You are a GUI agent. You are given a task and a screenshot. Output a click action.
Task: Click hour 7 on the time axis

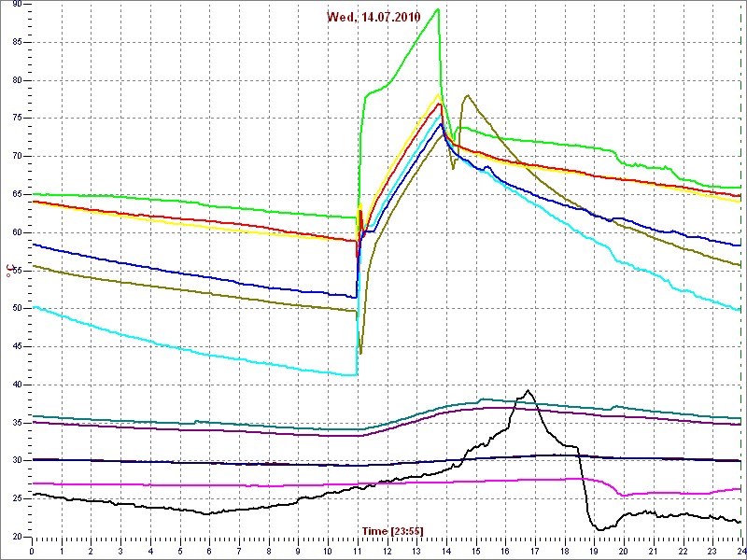click(x=238, y=551)
